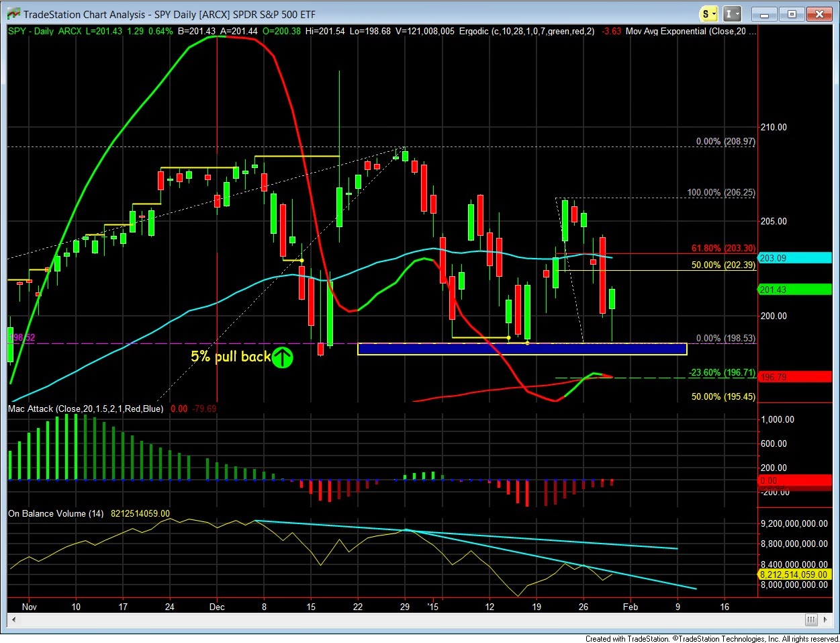Click the 205.00 price axis label
Screen dimensions: 840x643
click(774, 221)
